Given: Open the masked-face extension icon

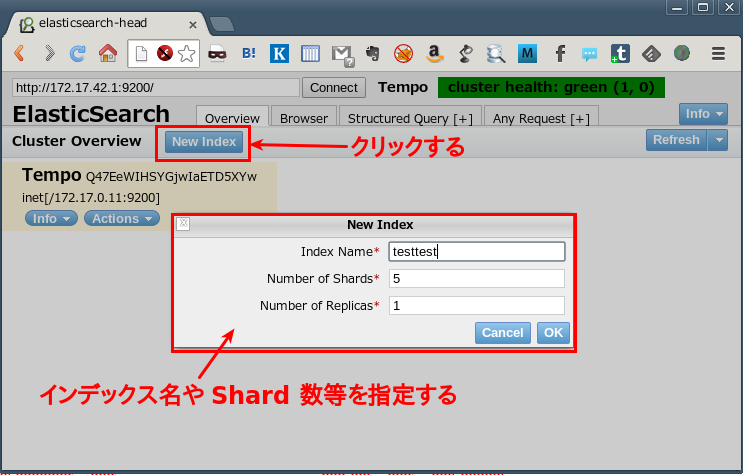Looking at the screenshot, I should pyautogui.click(x=217, y=54).
